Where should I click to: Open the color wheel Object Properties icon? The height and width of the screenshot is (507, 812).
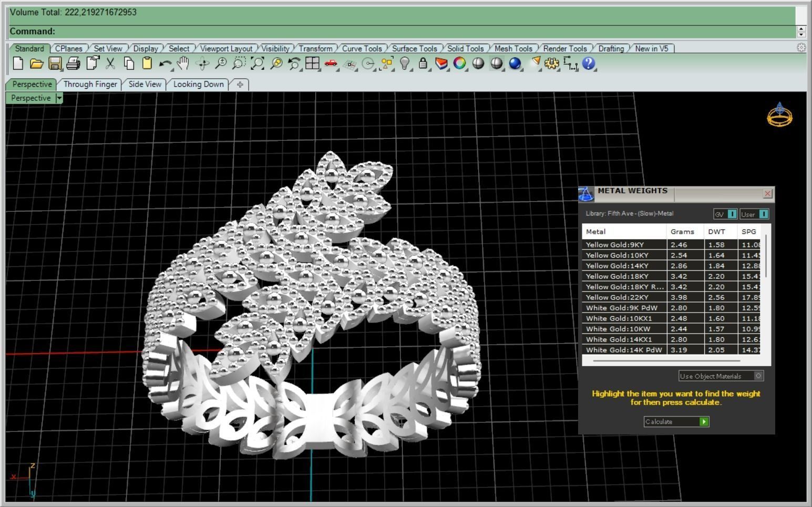460,64
